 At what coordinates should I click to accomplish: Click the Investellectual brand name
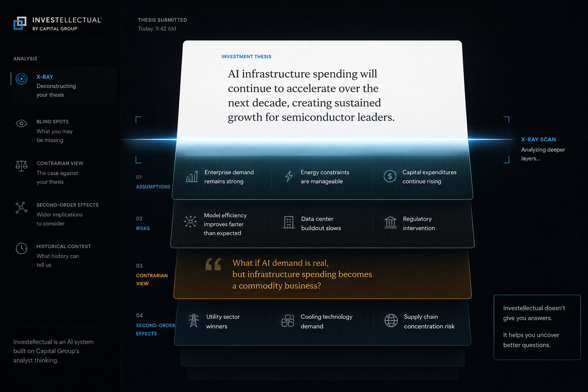pos(67,20)
